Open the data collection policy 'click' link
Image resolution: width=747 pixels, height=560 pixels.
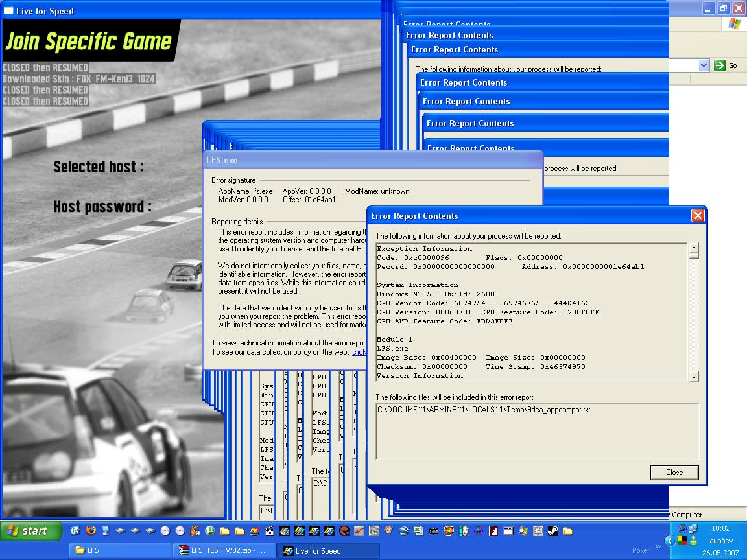point(359,352)
